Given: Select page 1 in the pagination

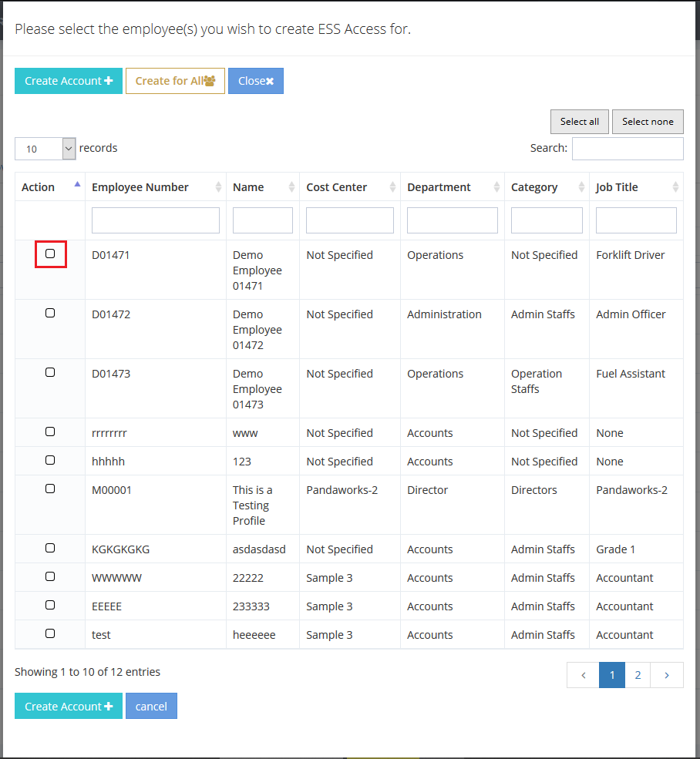Looking at the screenshot, I should [x=612, y=675].
